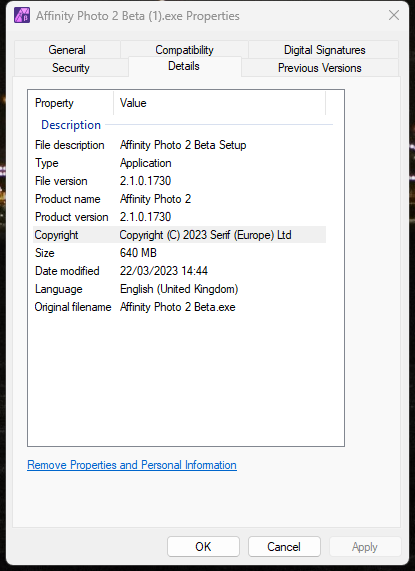
Task: Close the Properties dialog with X
Action: pos(394,15)
